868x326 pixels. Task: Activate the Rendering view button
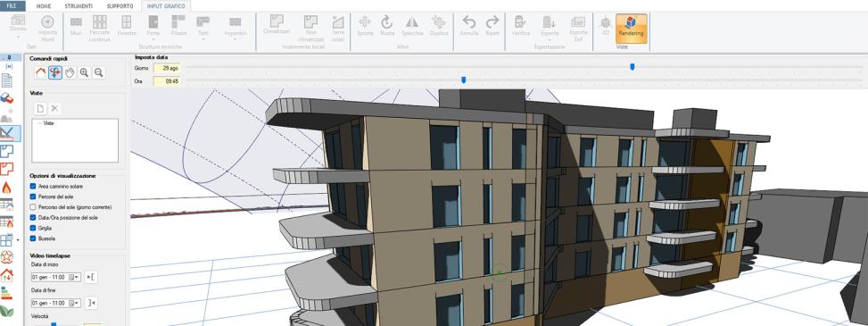pos(631,29)
